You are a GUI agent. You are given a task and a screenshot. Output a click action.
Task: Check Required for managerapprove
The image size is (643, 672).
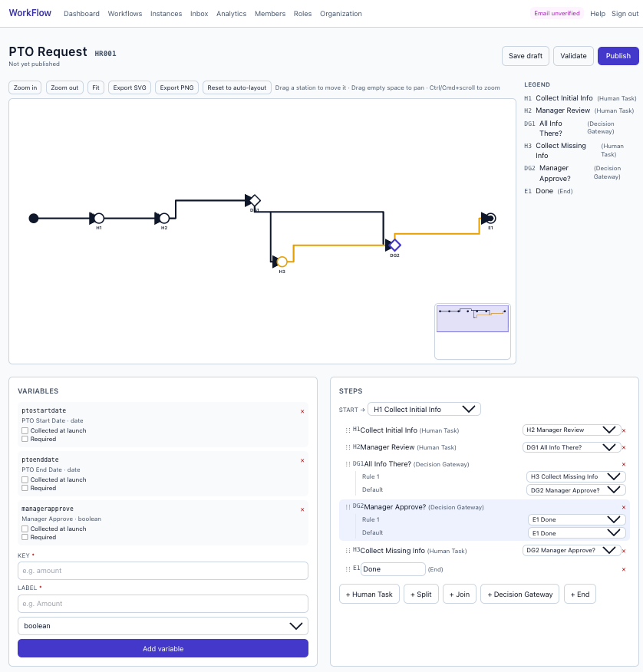pos(25,537)
